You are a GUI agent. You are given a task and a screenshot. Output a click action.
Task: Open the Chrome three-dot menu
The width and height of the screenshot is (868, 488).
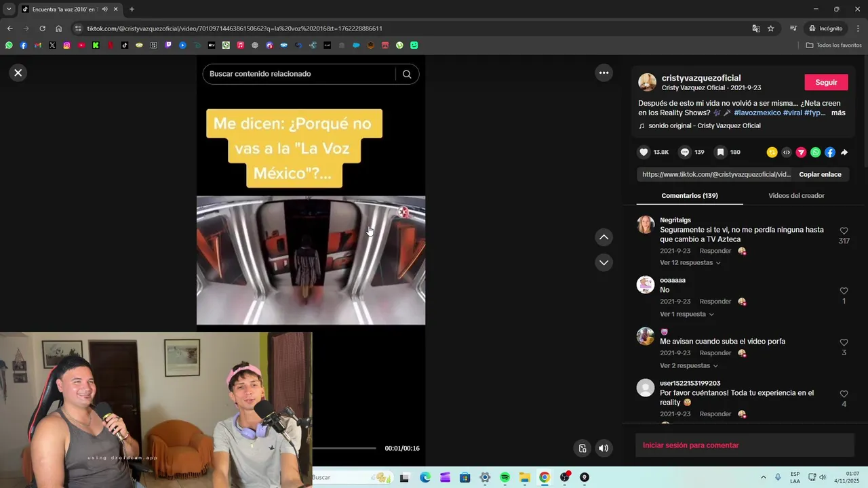859,28
